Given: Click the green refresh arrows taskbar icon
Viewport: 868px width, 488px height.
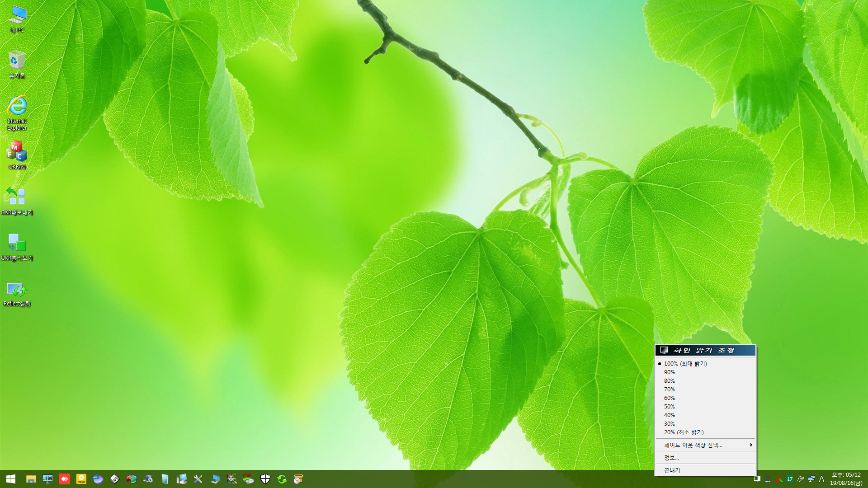Looking at the screenshot, I should [282, 479].
